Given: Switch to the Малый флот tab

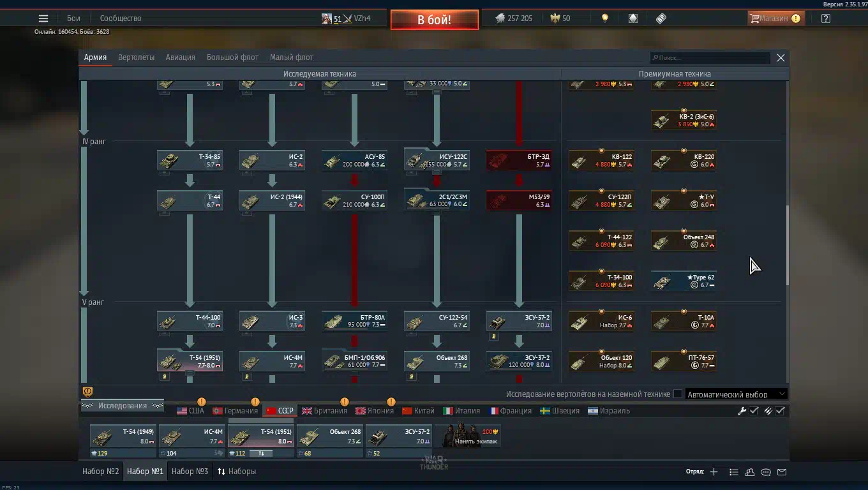Looking at the screenshot, I should 292,57.
